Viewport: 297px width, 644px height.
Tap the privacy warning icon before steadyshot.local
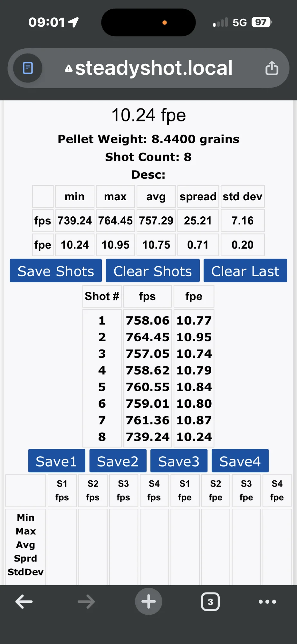click(x=69, y=68)
